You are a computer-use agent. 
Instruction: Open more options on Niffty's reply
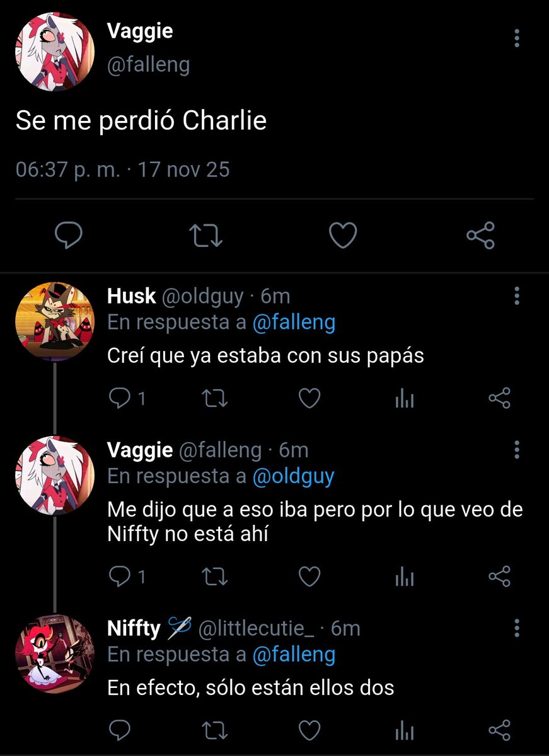point(517,627)
